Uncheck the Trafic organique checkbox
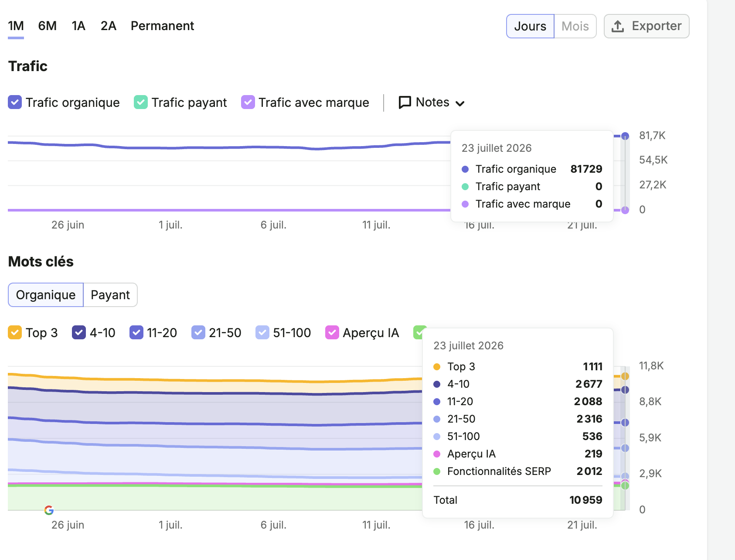Screen dimensions: 735x560 (15, 102)
